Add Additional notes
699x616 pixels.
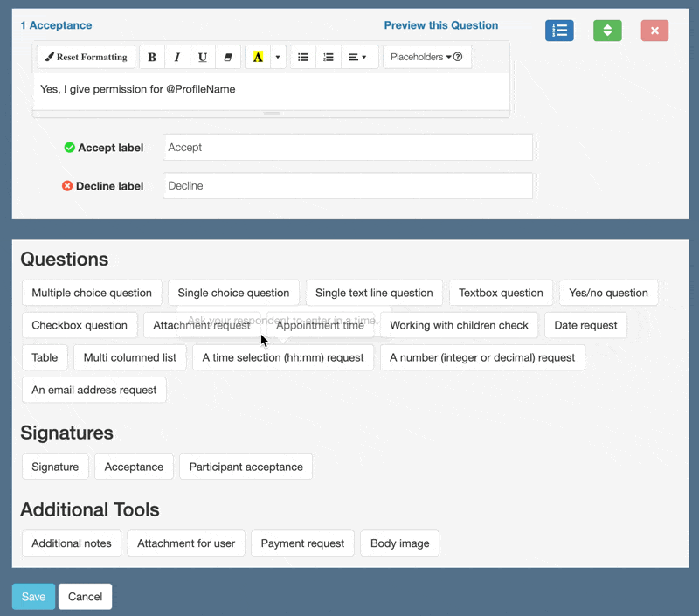[x=72, y=543]
